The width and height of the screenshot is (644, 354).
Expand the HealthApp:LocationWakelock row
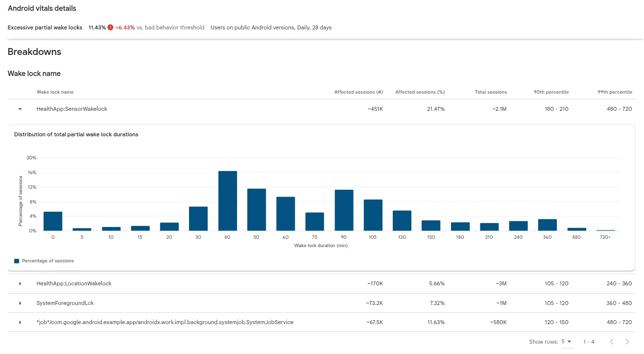(x=20, y=284)
